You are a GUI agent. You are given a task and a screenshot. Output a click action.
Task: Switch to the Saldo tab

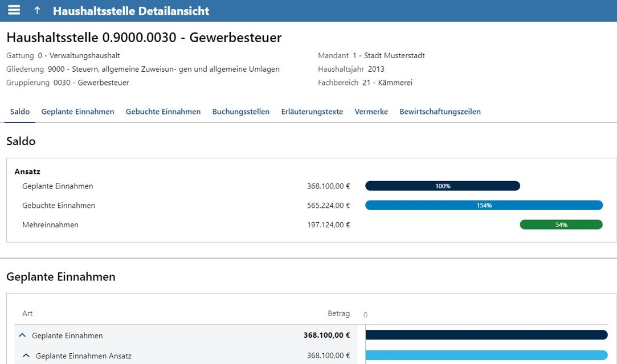coord(20,112)
